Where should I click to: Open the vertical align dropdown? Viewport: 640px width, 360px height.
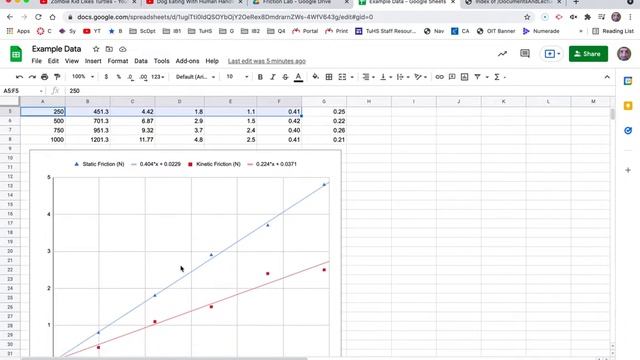(385, 77)
